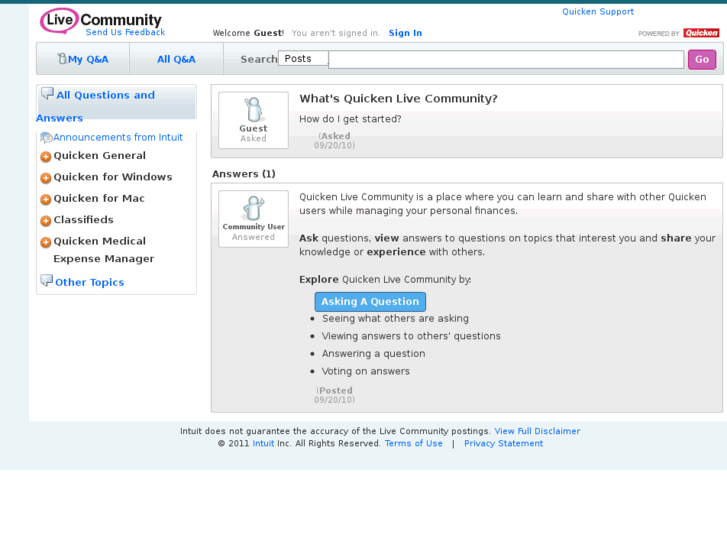Click the 'Viewing answers to others' questions' bullet
727x545 pixels.
411,336
